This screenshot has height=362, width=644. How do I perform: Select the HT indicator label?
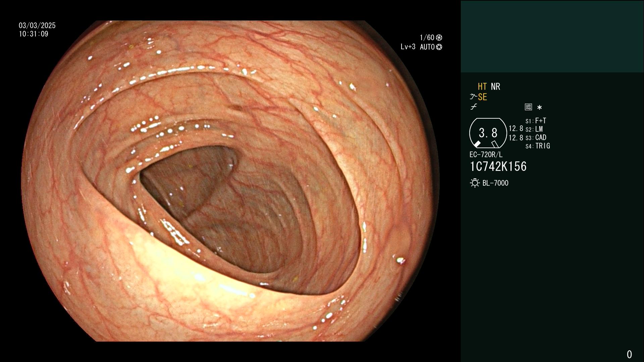click(482, 87)
